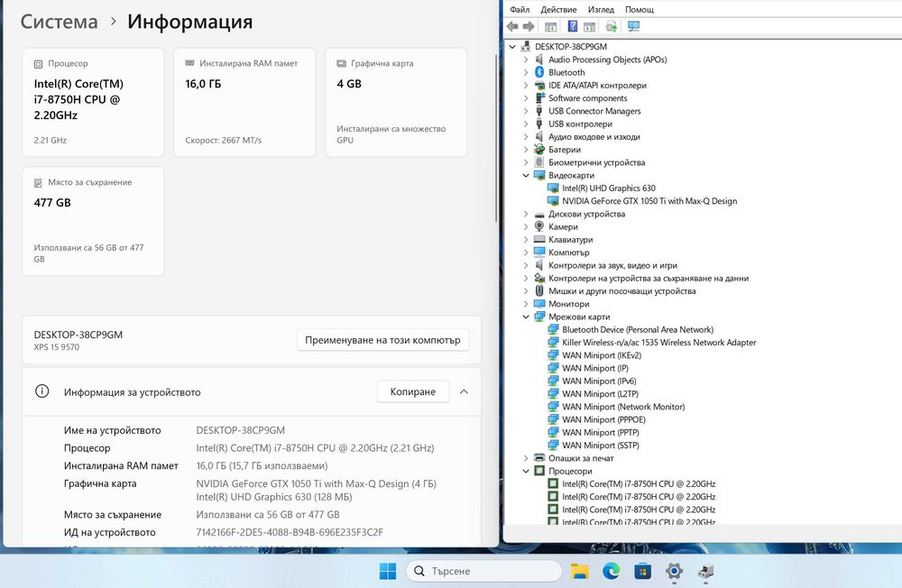Open File Explorer from the taskbar

coord(580,571)
